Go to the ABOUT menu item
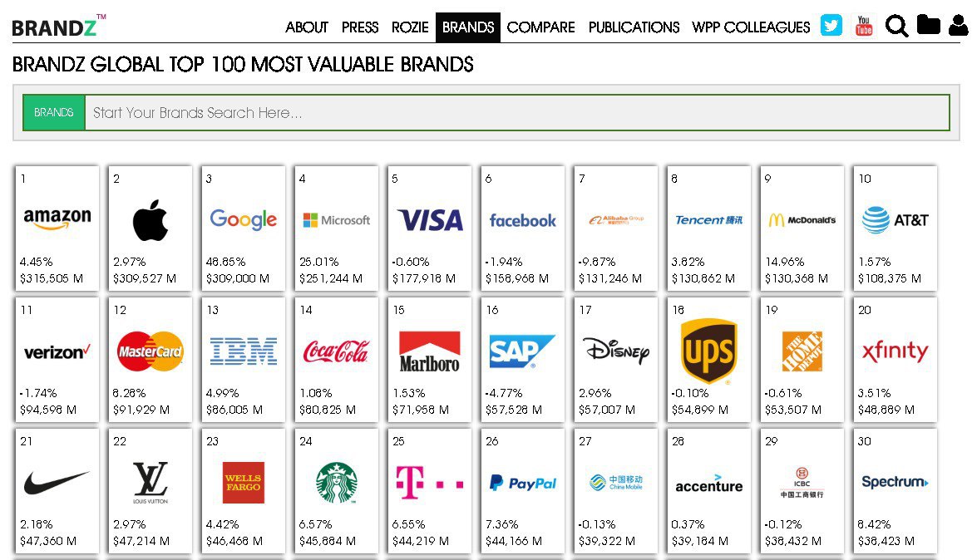The height and width of the screenshot is (560, 972). [306, 27]
